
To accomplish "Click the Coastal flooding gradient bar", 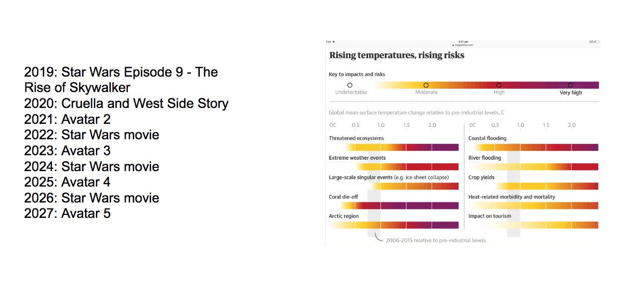I will pos(536,147).
